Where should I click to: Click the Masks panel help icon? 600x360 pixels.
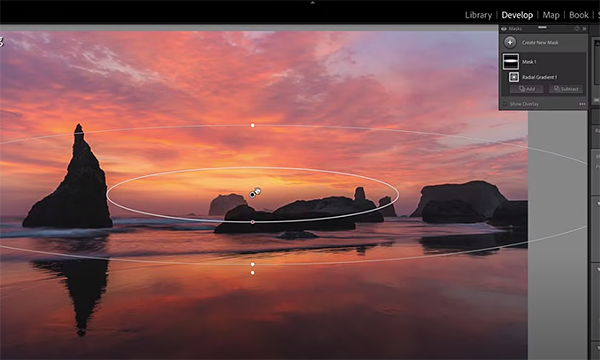coord(577,29)
